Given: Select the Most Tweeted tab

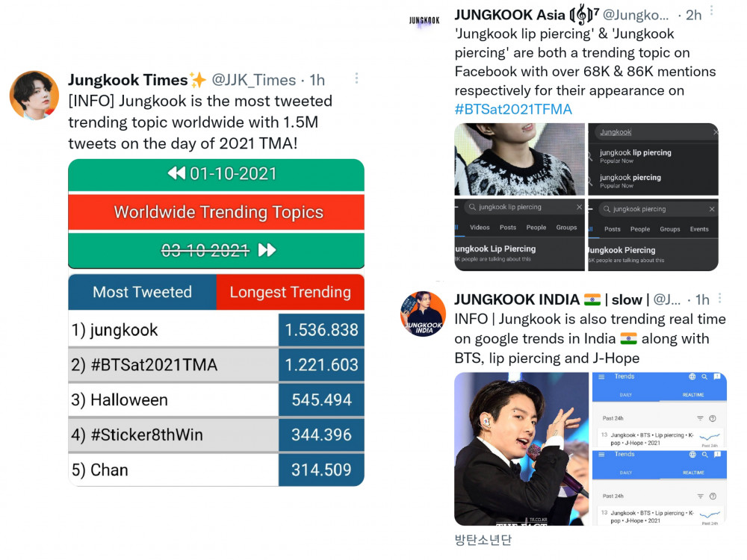Looking at the screenshot, I should pos(143,292).
